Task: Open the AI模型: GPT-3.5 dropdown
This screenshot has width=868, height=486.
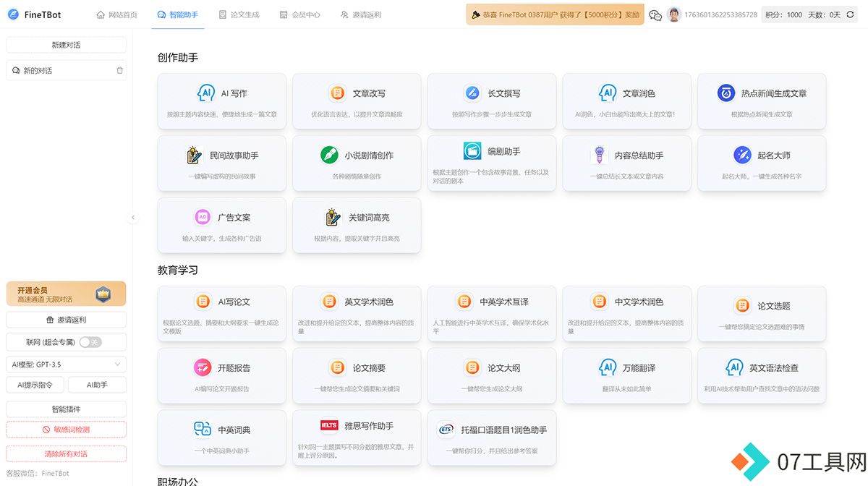Action: pyautogui.click(x=66, y=364)
